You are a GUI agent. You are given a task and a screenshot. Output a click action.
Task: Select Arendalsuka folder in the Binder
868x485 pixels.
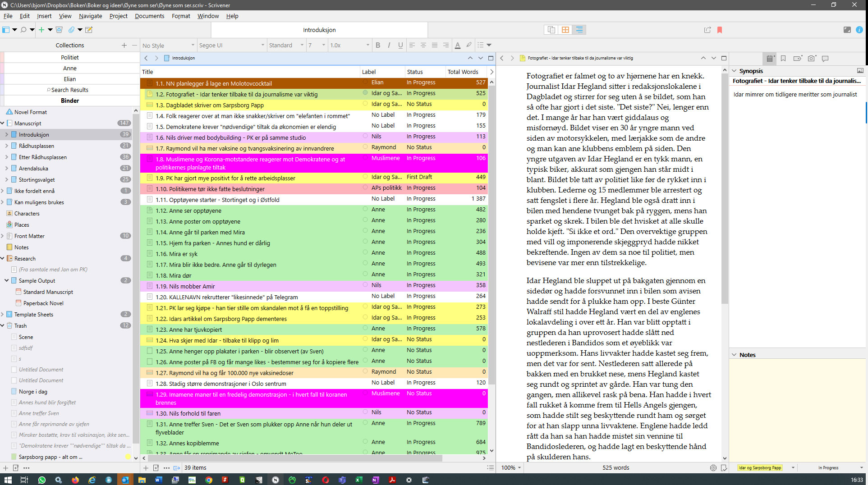click(x=33, y=168)
